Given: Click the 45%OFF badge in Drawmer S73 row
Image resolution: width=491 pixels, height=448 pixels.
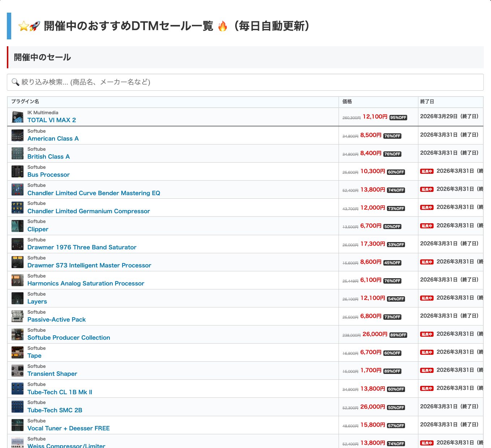Looking at the screenshot, I should click(x=392, y=263).
